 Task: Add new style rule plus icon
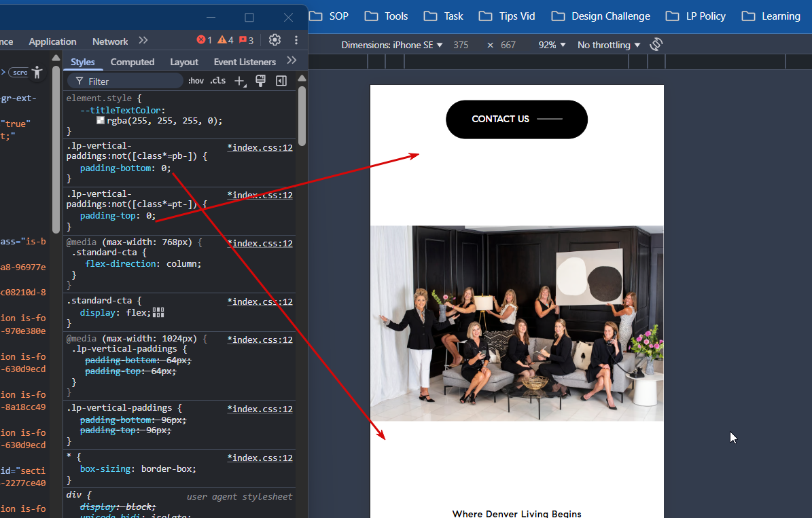tap(241, 81)
